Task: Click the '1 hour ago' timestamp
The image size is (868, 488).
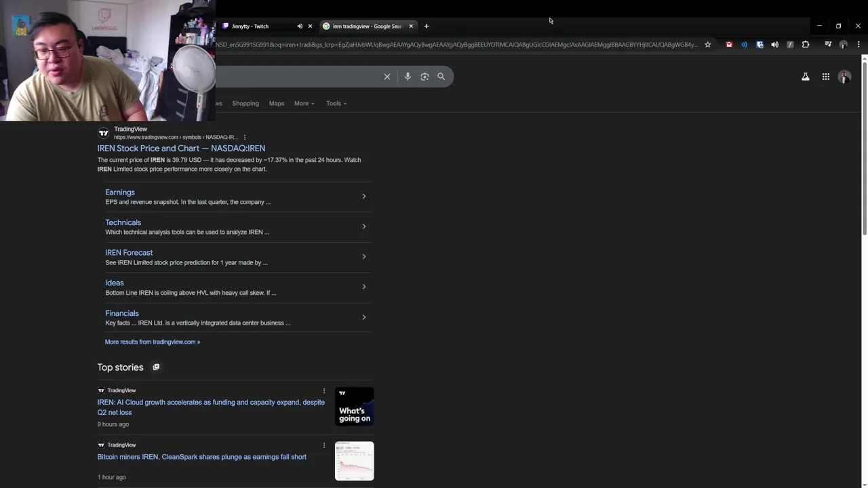Action: (x=111, y=477)
